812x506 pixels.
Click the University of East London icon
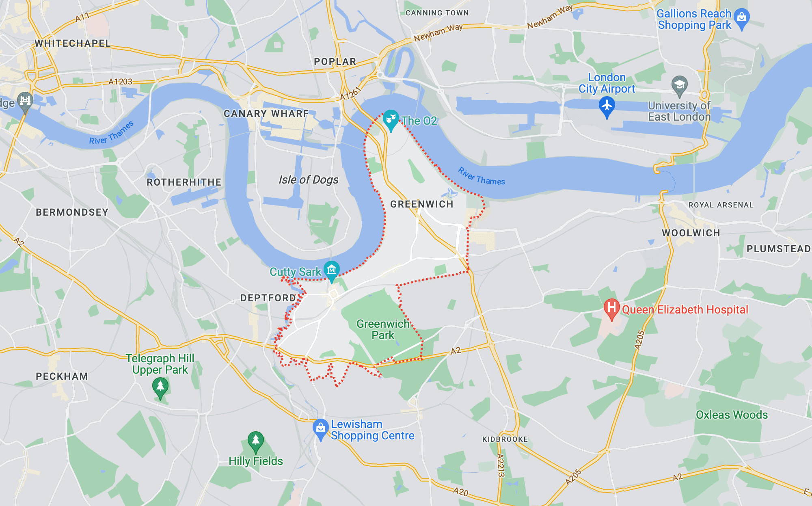click(679, 86)
